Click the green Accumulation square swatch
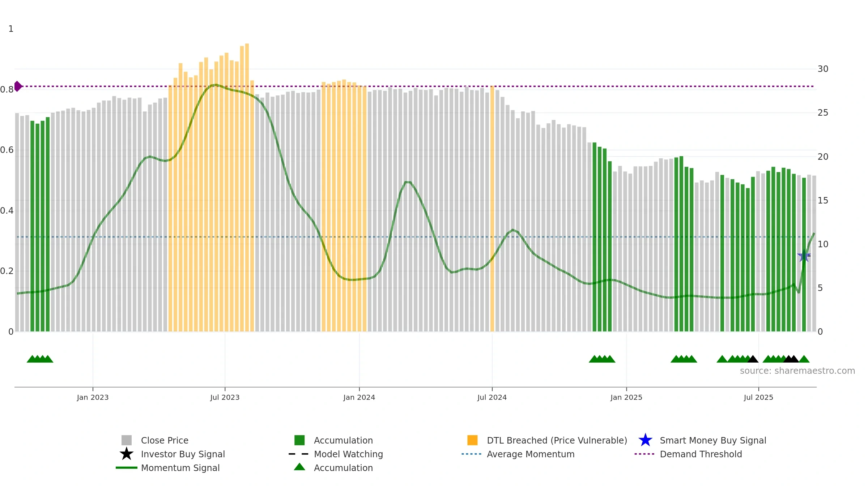The image size is (868, 488). coord(299,440)
